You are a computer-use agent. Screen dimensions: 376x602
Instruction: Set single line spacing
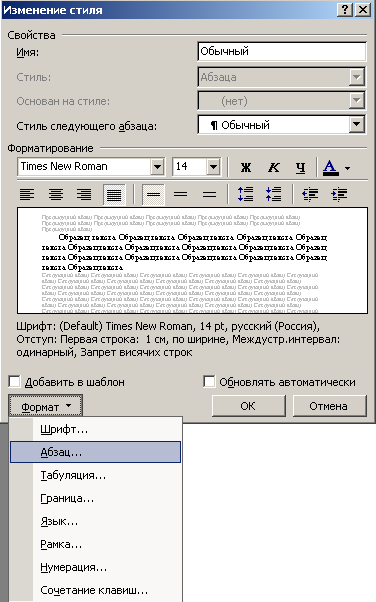153,194
